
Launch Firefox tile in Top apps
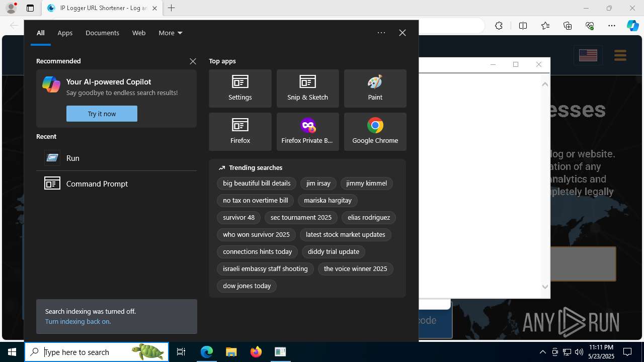[x=240, y=132]
